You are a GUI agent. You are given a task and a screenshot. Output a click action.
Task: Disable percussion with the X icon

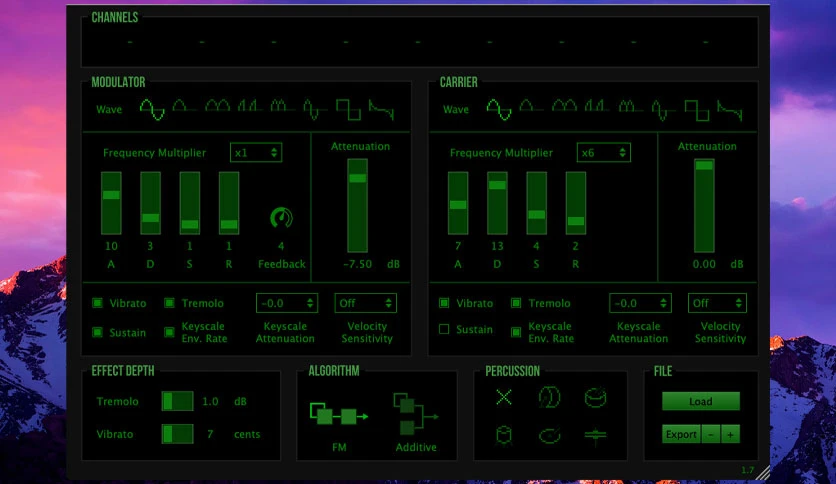(504, 397)
